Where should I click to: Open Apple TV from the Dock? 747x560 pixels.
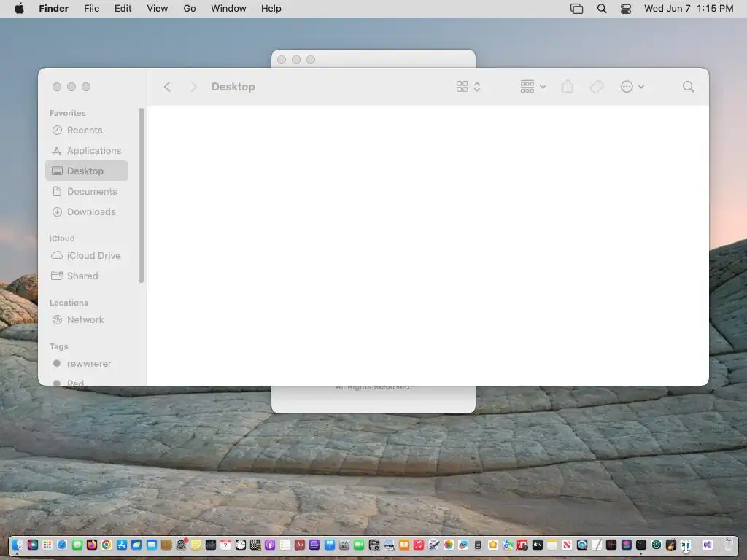538,545
